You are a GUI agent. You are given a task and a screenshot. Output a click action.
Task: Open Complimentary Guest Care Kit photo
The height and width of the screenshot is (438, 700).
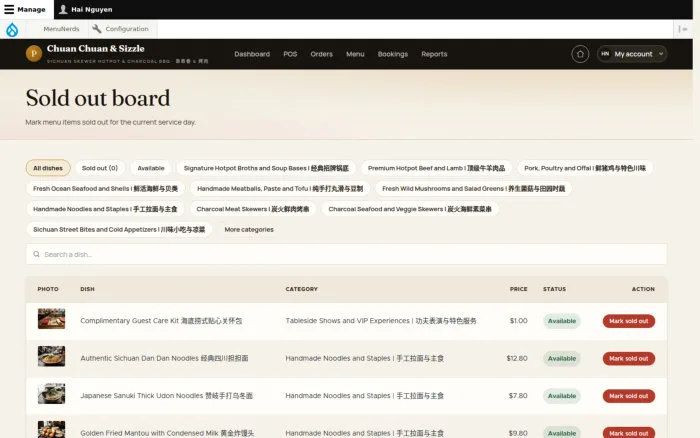tap(51, 319)
